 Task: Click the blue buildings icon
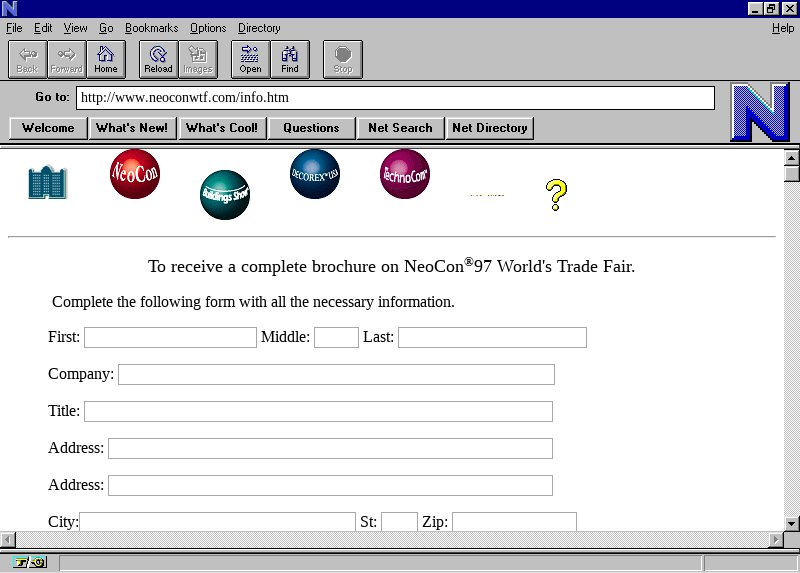click(47, 183)
